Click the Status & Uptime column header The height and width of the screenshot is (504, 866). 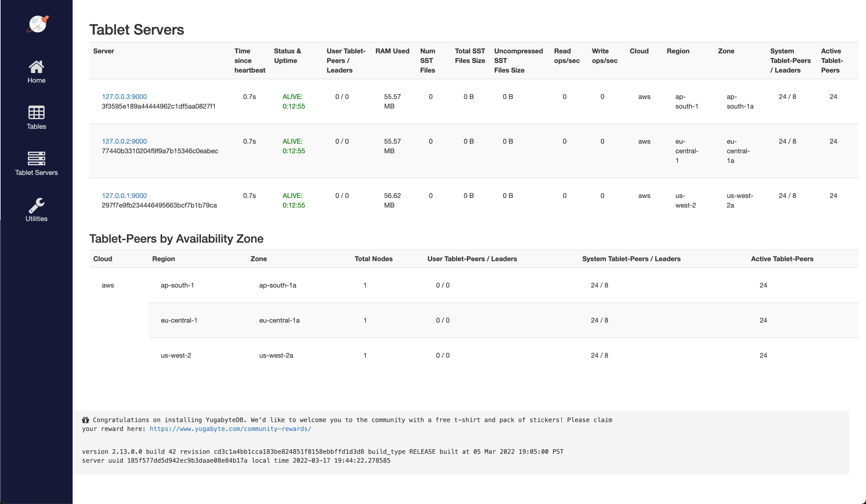pyautogui.click(x=287, y=56)
